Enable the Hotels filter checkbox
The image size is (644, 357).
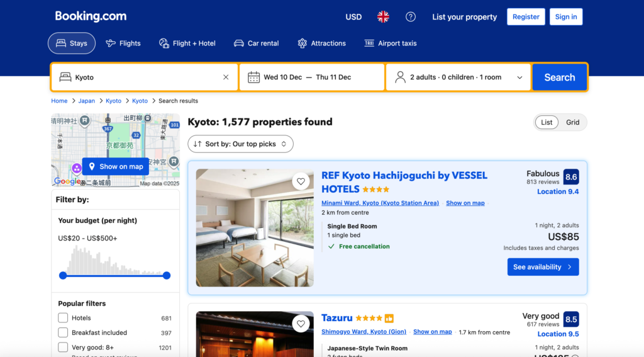point(63,318)
